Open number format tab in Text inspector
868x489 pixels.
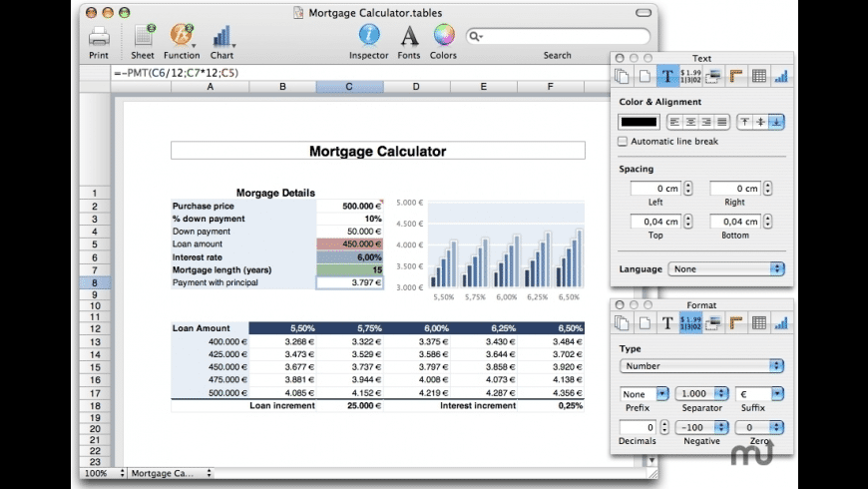pyautogui.click(x=690, y=76)
